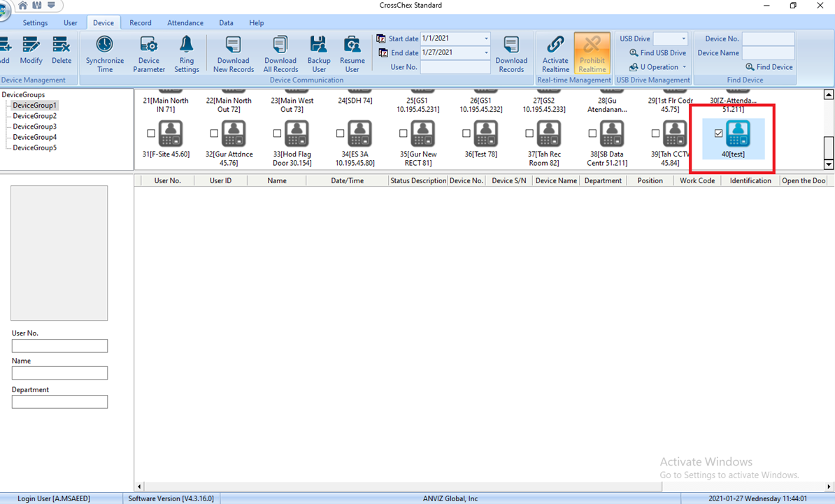
Task: Click Status Description column header
Action: point(418,181)
